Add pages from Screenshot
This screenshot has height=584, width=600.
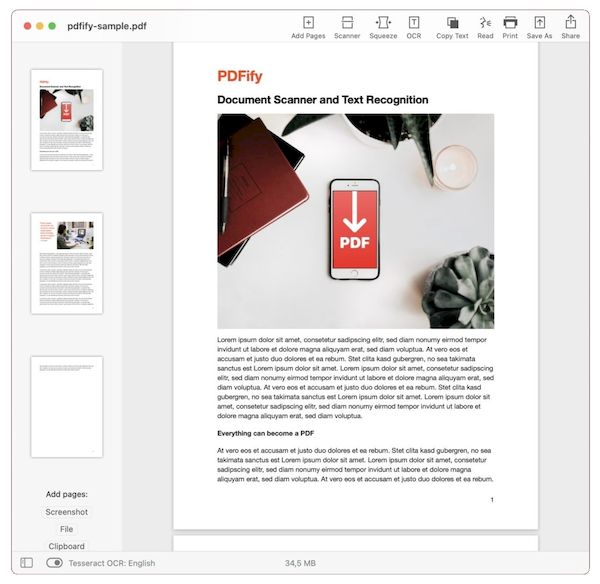pyautogui.click(x=67, y=512)
